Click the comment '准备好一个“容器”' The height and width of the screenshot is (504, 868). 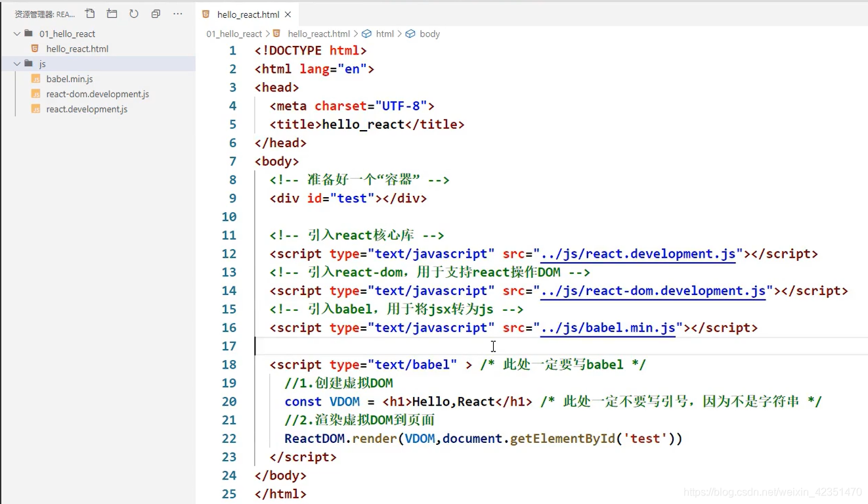(x=364, y=180)
